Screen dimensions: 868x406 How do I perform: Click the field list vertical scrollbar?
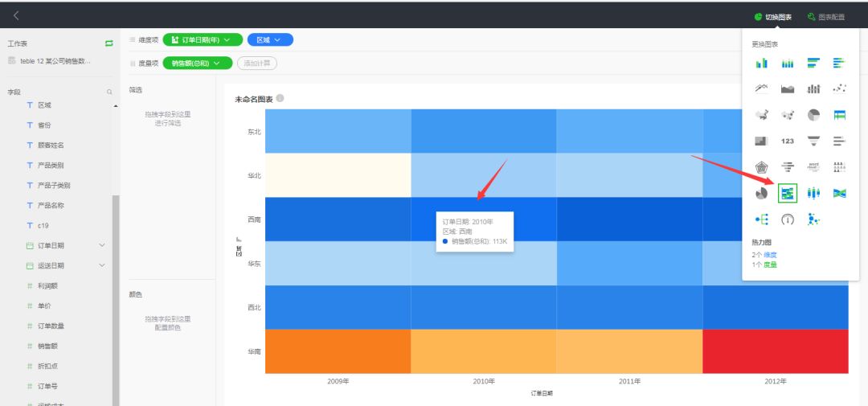click(116, 300)
